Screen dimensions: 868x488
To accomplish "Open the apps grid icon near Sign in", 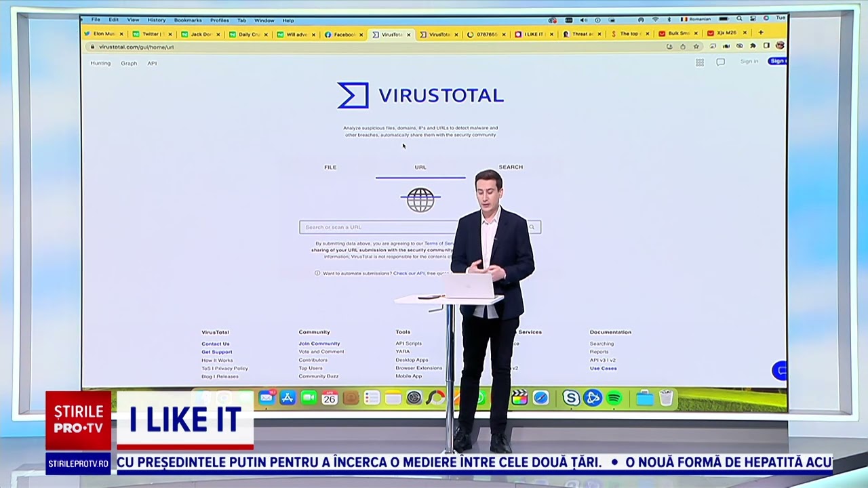I will point(700,62).
